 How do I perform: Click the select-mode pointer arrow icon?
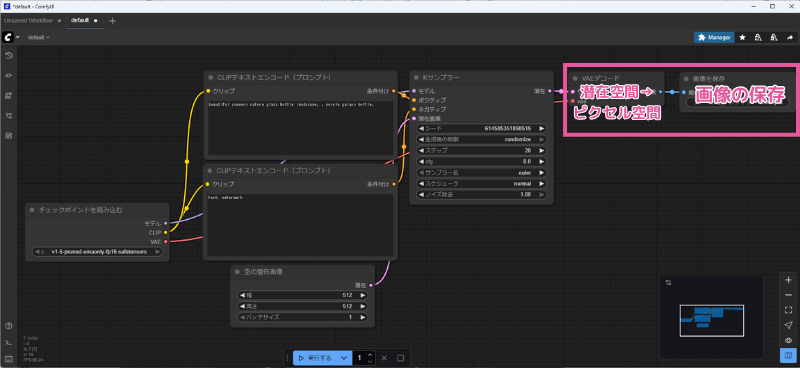coord(788,325)
